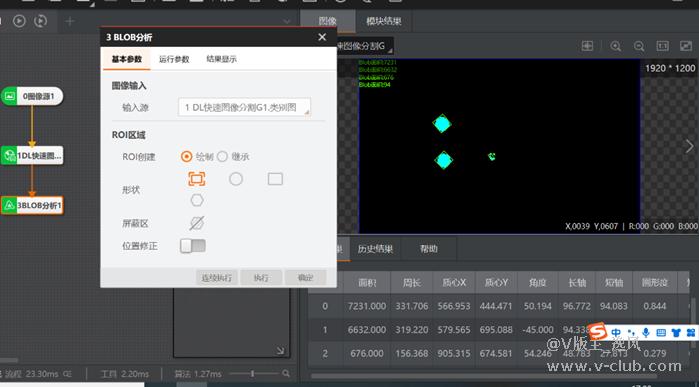Select the 0图像源1 node
The image size is (699, 387).
click(32, 96)
